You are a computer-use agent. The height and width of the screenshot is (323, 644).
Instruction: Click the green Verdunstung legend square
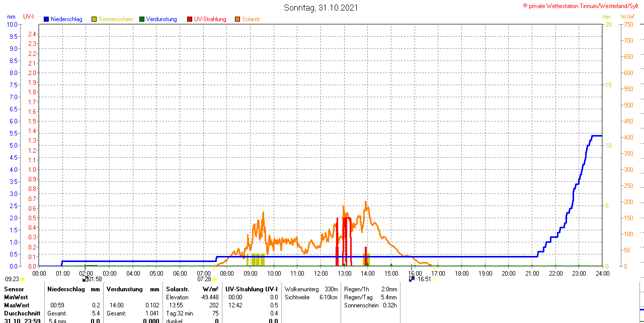tap(142, 19)
